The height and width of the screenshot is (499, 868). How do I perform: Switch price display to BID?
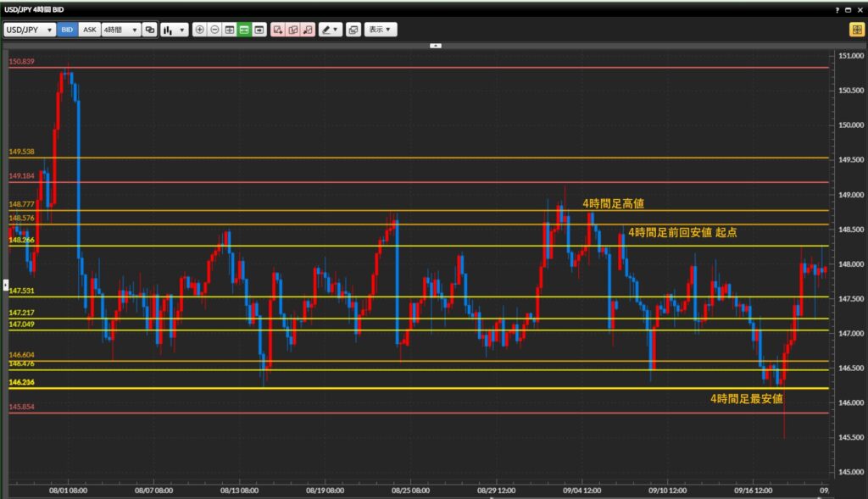[68, 30]
